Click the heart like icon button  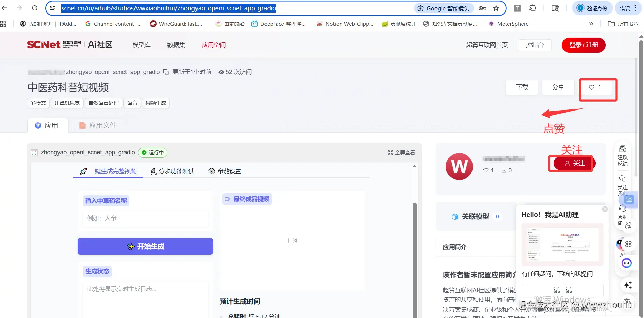[x=595, y=88]
